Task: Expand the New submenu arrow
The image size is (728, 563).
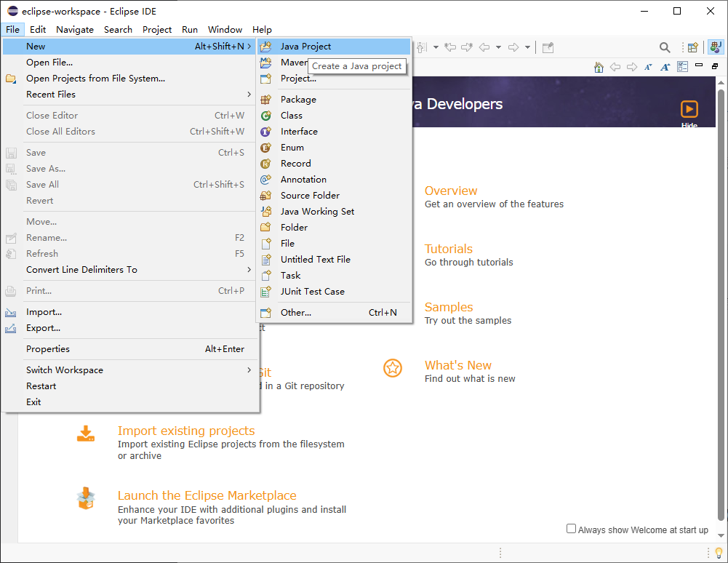Action: click(x=249, y=46)
